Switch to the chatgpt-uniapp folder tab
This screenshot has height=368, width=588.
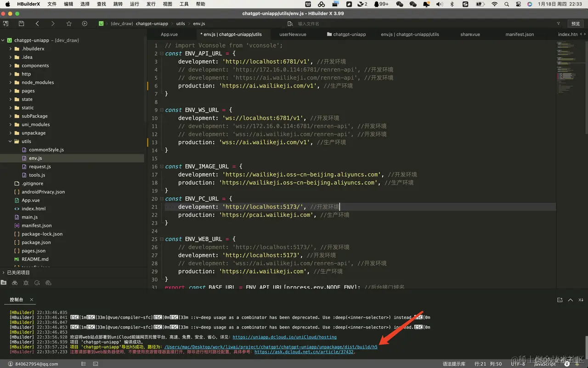pos(346,34)
